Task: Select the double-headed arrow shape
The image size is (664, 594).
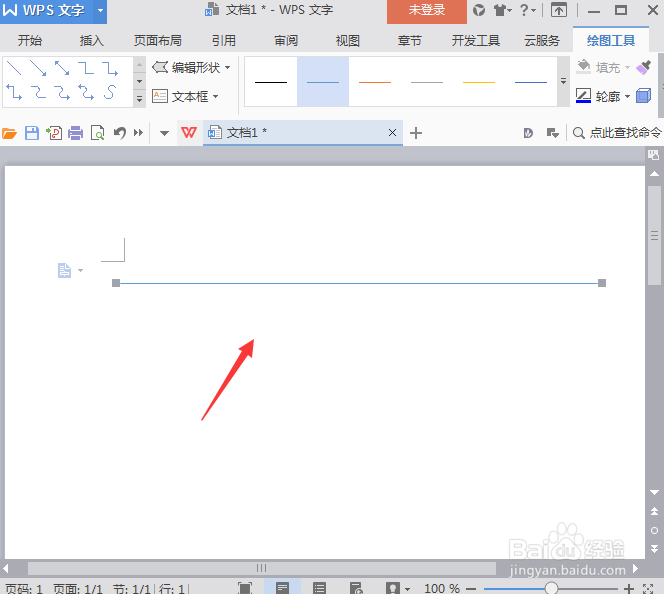Action: coord(62,68)
